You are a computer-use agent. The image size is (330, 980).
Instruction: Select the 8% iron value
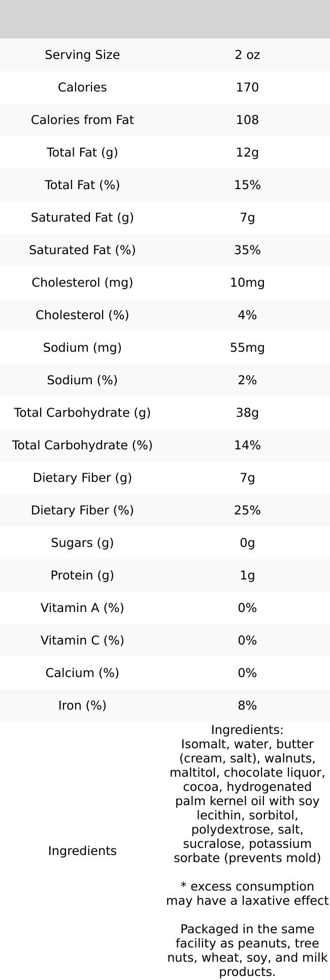click(x=247, y=706)
